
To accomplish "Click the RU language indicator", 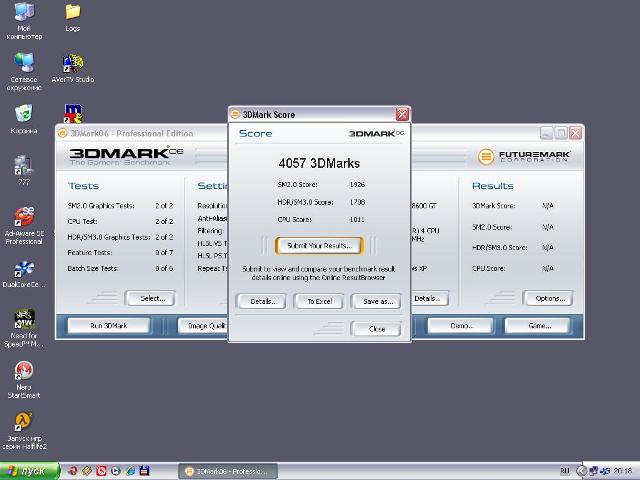I will [x=565, y=471].
